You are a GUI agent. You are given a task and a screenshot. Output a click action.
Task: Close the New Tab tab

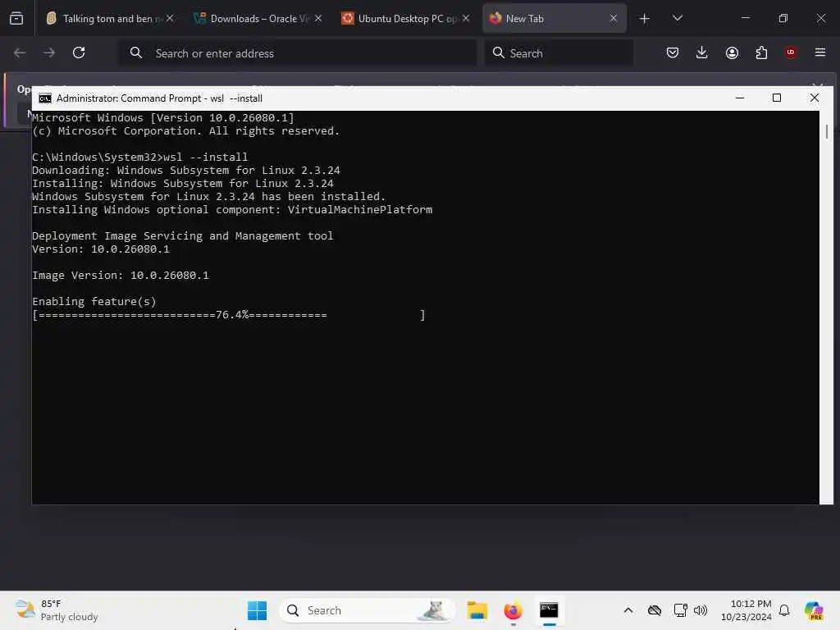(x=614, y=18)
